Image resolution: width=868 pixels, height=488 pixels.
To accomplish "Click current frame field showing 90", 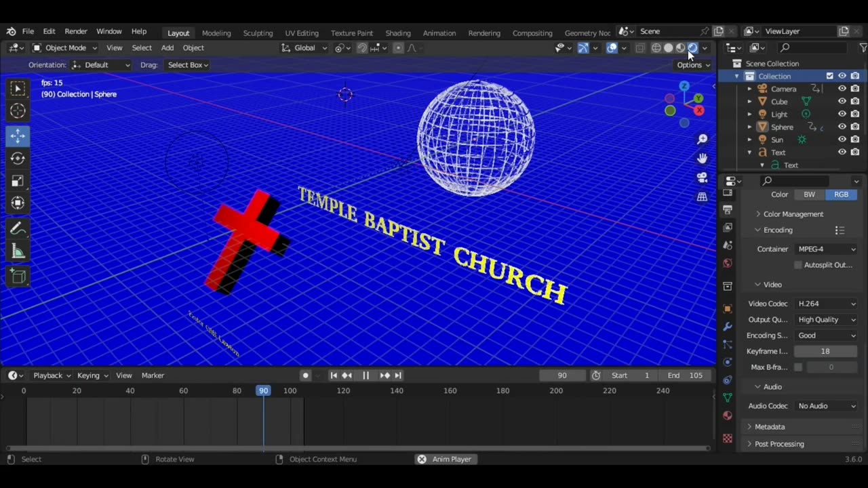I will click(x=562, y=375).
